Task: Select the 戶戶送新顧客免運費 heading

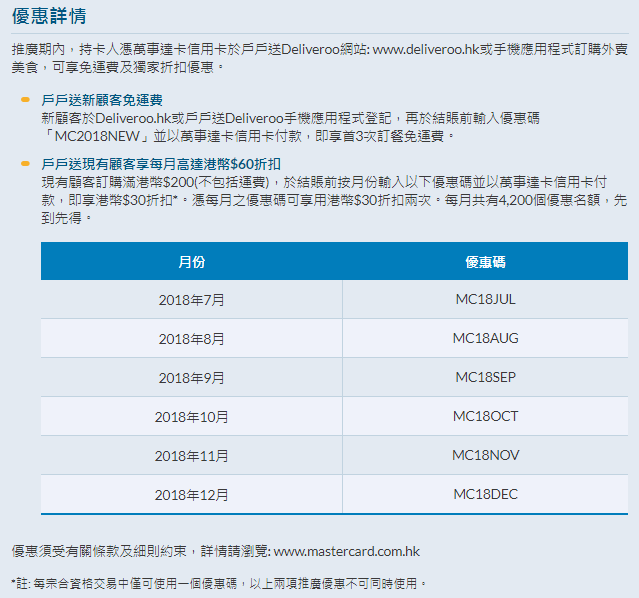Action: 102,100
